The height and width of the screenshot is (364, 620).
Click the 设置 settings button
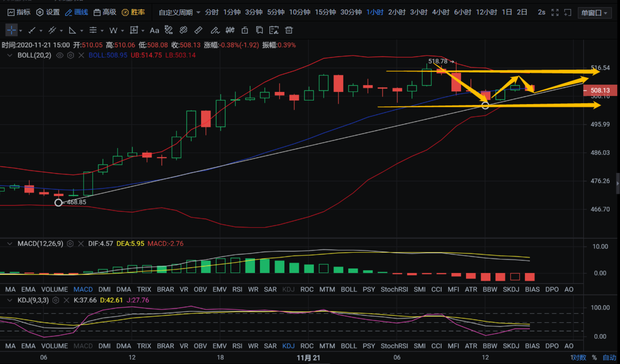[x=48, y=12]
